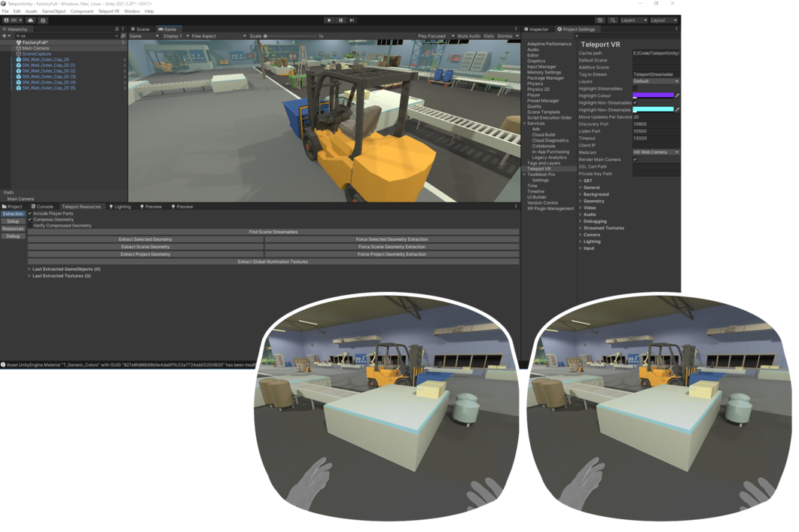Toggle the Hierarchy panel lock icon
The image size is (799, 532).
(x=117, y=29)
